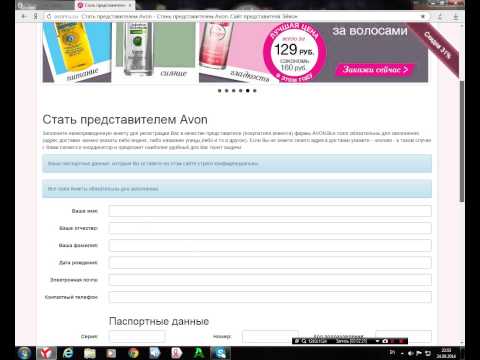Click the bookmark star in address bar

click(x=423, y=16)
